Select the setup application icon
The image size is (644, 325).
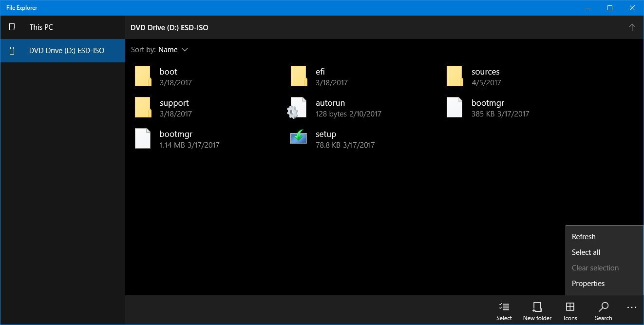[x=299, y=137]
